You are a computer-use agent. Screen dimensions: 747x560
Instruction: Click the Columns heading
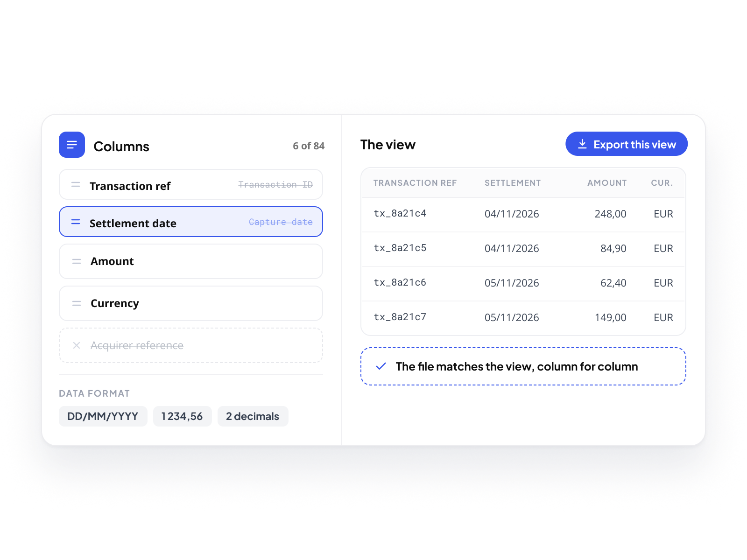(121, 147)
